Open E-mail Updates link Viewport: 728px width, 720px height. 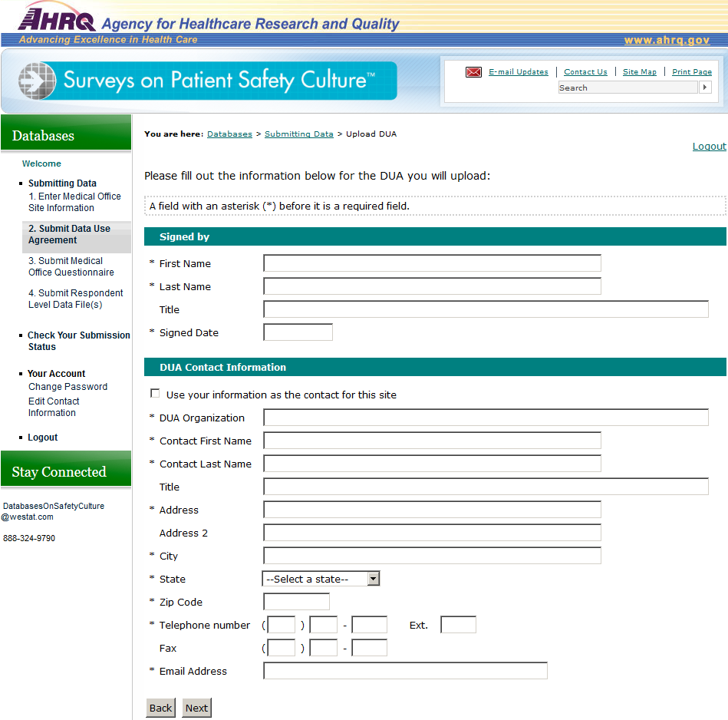coord(518,72)
